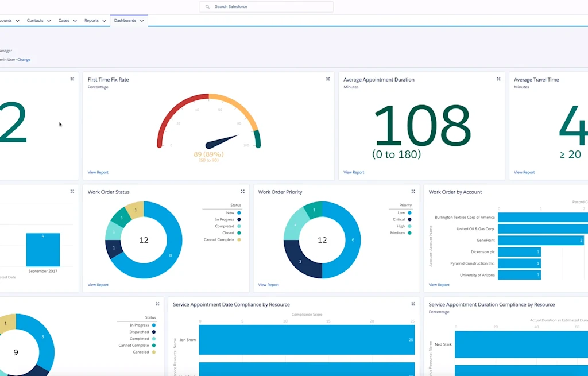Expand the Average Appointment Duration widget
The image size is (588, 376).
click(498, 79)
